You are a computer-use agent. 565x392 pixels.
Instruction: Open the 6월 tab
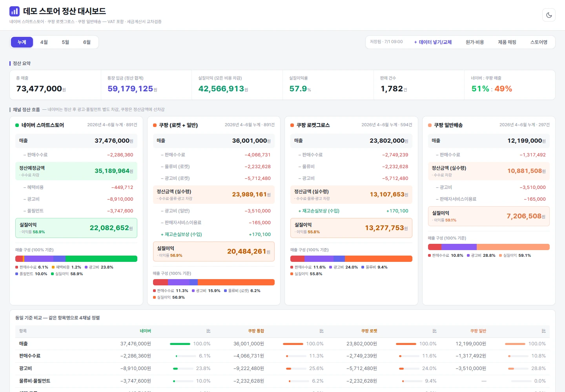click(87, 42)
